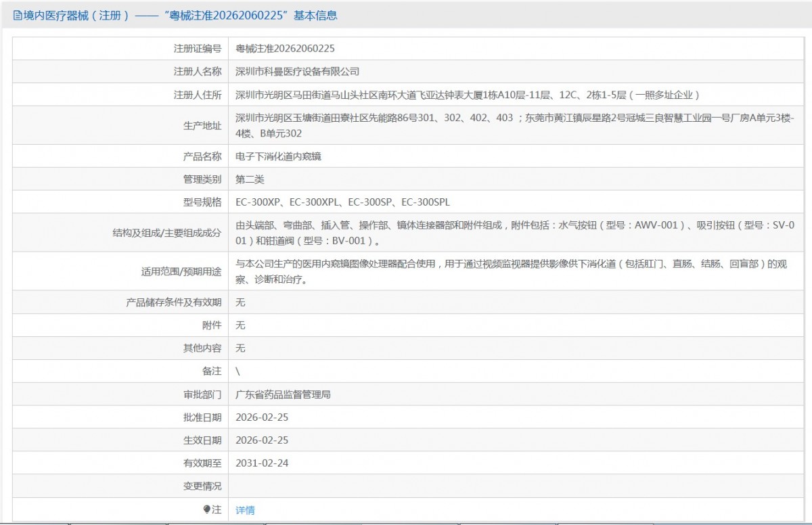The height and width of the screenshot is (525, 812).
Task: Open the 详情 link in the bottom row
Action: pyautogui.click(x=245, y=510)
